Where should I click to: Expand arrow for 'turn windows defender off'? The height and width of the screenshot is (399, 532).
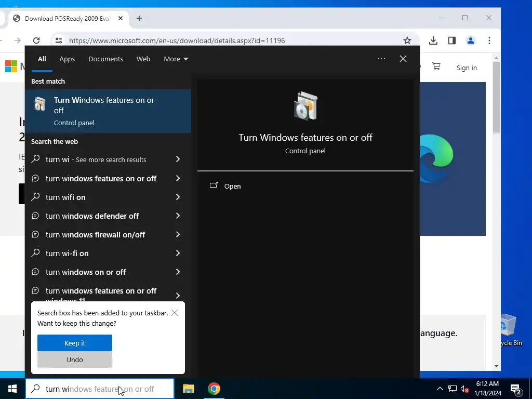(178, 216)
